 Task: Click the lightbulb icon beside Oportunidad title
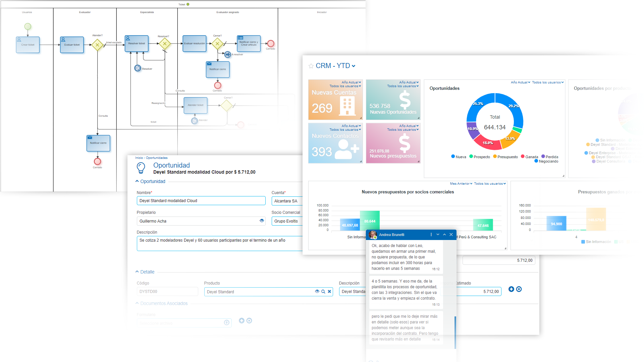141,168
